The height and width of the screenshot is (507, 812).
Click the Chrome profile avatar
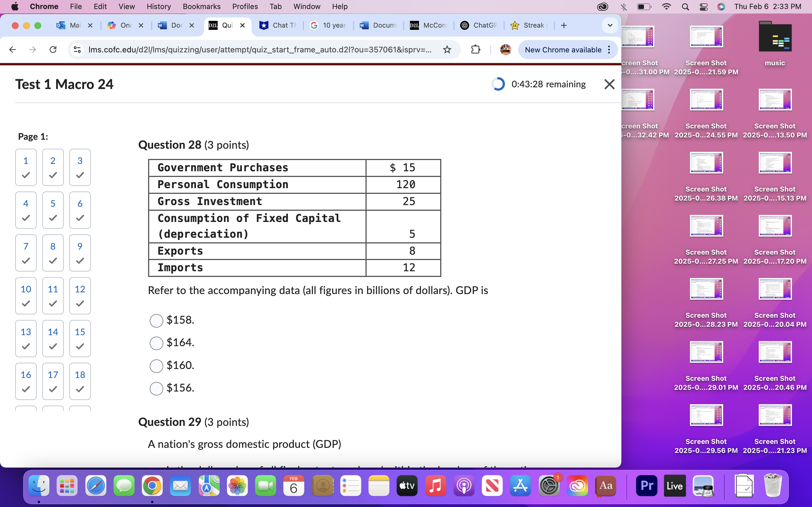(x=505, y=50)
